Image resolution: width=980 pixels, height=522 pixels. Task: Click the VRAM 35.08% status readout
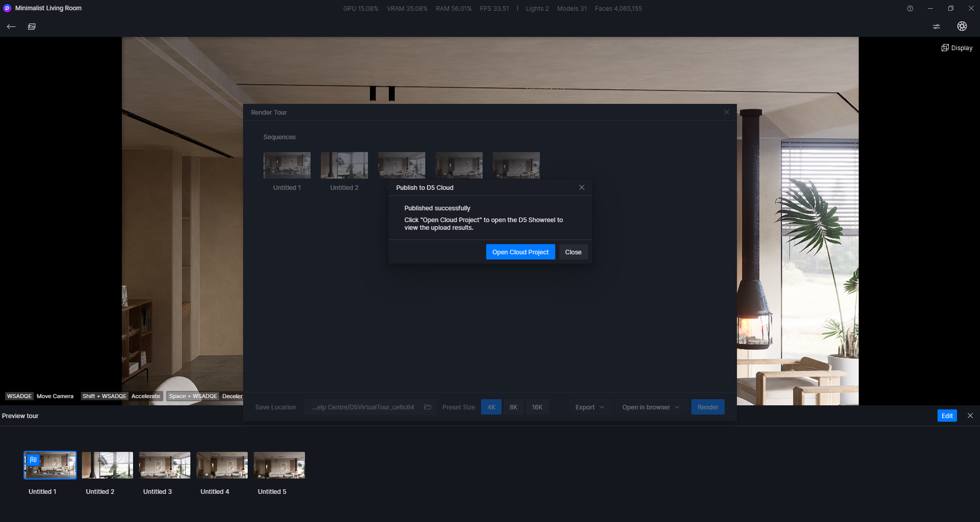tap(407, 8)
